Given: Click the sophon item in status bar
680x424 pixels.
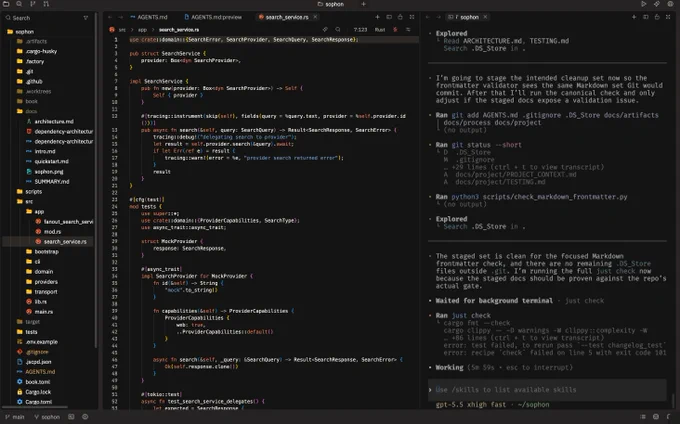Looking at the screenshot, I should coord(47,417).
